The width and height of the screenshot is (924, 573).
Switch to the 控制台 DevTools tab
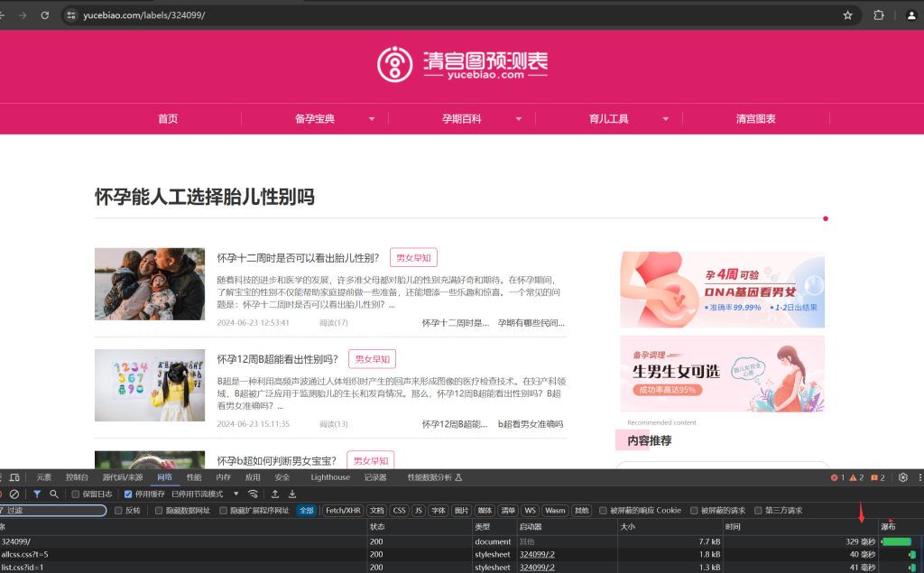77,477
